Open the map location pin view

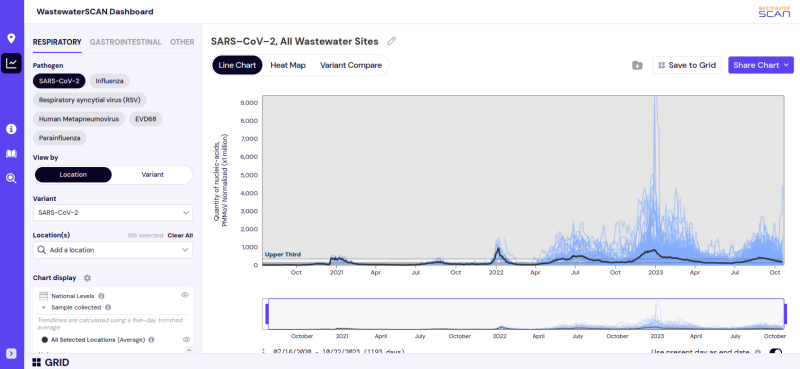coord(11,39)
